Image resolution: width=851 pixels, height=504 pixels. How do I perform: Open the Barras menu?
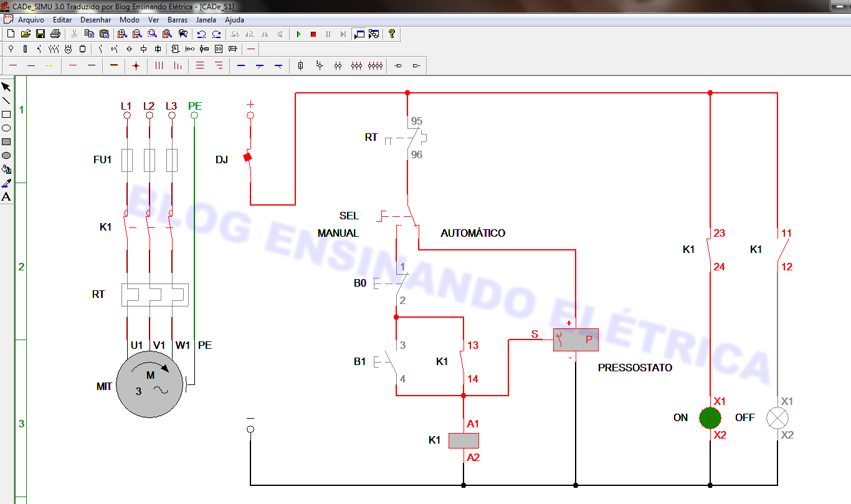[178, 20]
